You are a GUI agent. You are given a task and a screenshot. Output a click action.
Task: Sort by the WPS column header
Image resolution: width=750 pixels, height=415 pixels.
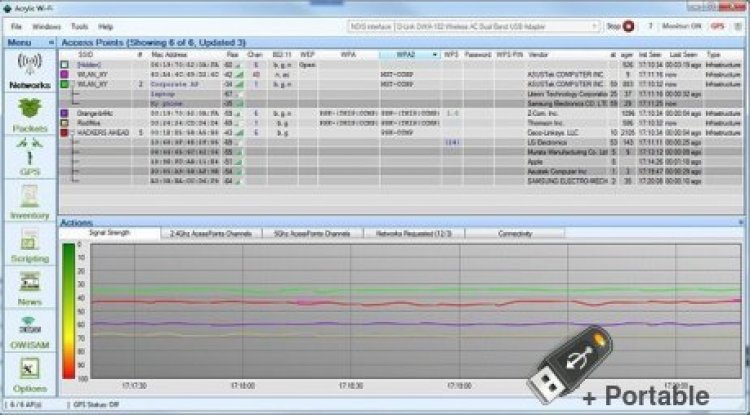451,55
